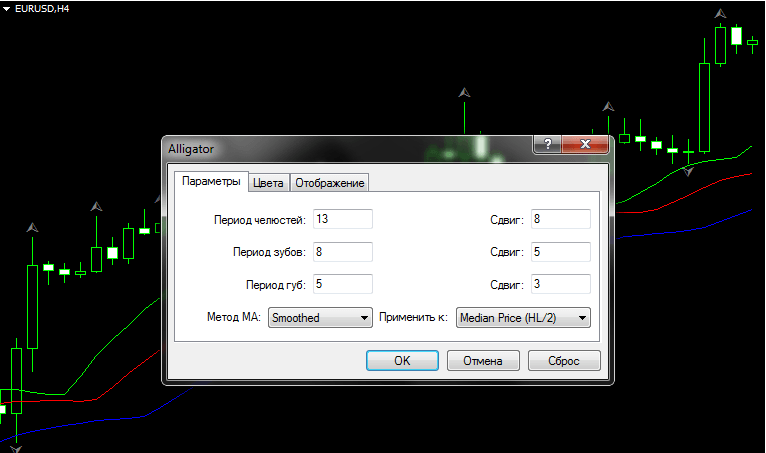Click the Отмена button
Screen dimensions: 766x453
482,360
